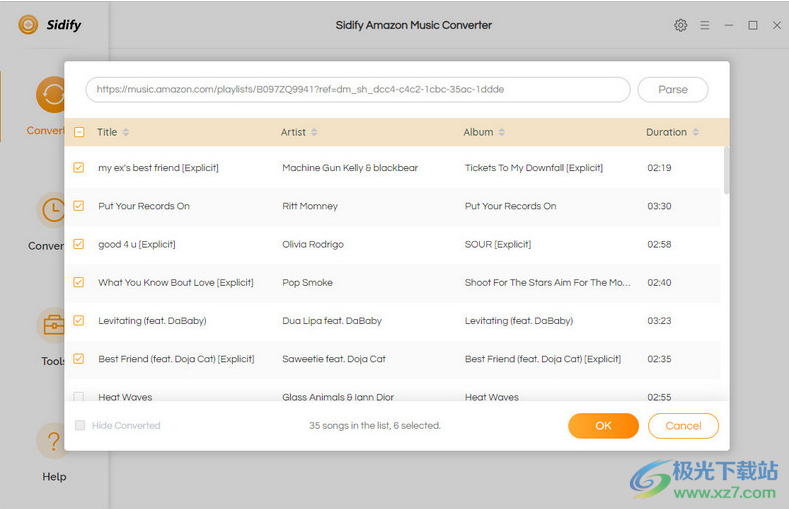Screen dimensions: 789x509
Task: Click the title good 4 u [Explicit]
Action: 137,244
